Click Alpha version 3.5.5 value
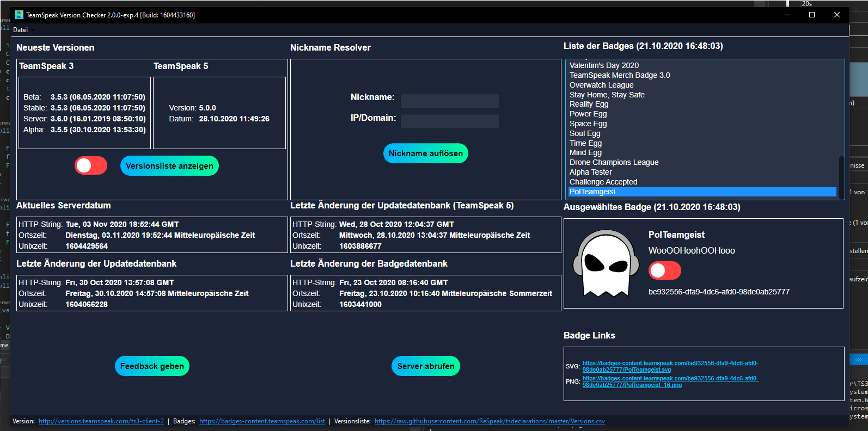This screenshot has width=868, height=431. (x=98, y=130)
